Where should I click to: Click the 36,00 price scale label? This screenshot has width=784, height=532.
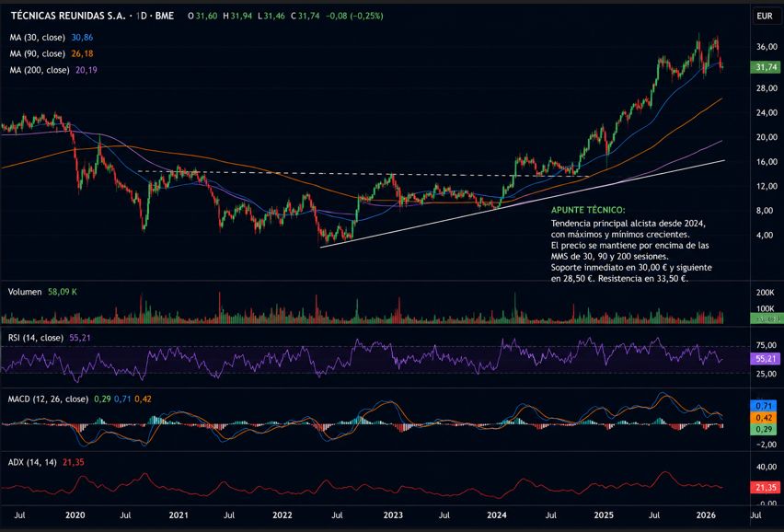tap(767, 47)
